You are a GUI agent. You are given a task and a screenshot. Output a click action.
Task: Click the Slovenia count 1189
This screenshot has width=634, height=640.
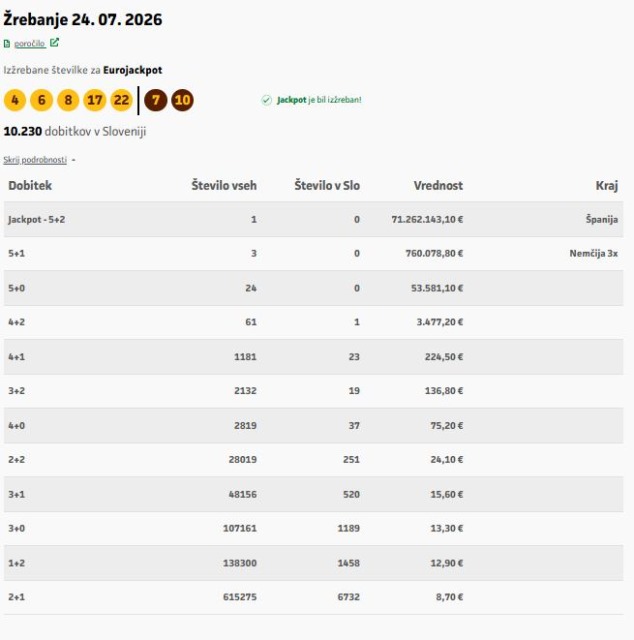click(x=349, y=528)
